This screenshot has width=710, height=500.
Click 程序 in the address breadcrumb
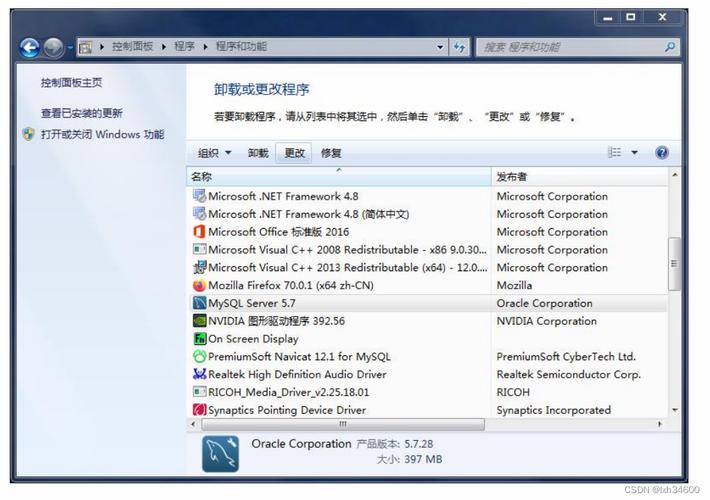coord(184,47)
